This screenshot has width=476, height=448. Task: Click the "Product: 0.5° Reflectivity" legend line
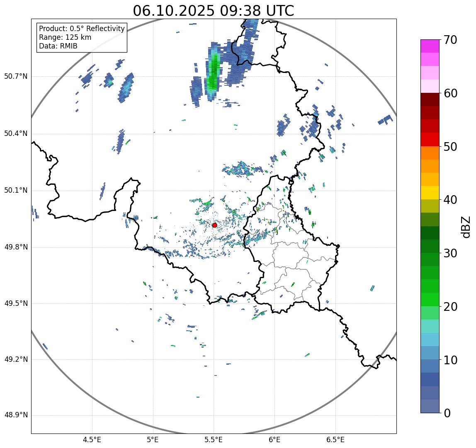pos(82,29)
